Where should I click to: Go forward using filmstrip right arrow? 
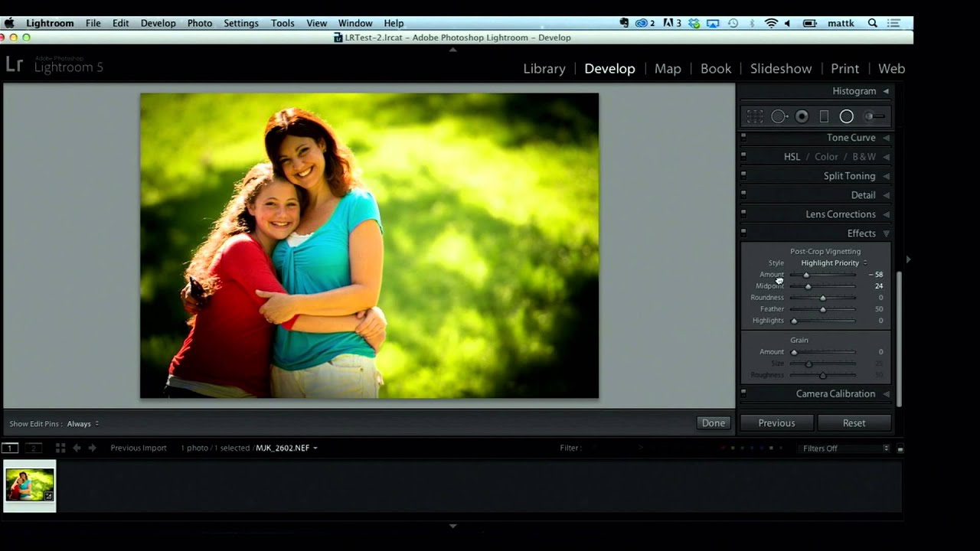click(x=93, y=448)
